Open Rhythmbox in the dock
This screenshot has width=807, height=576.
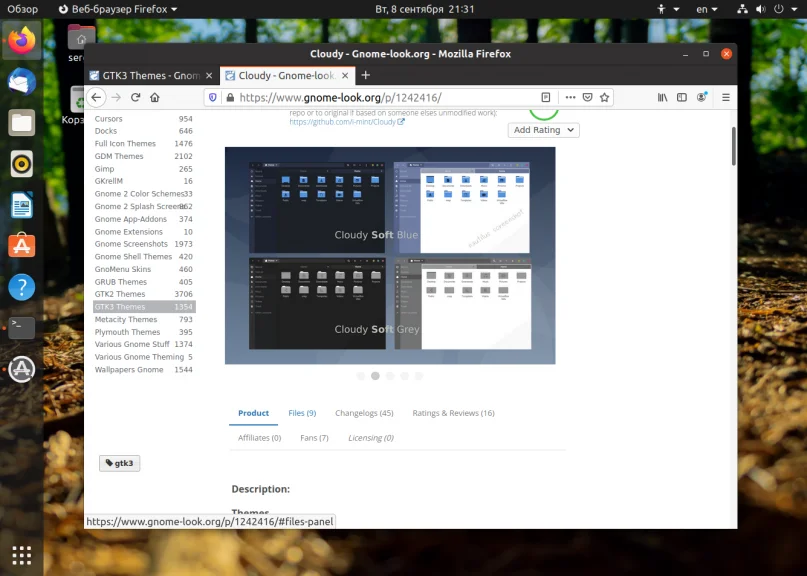[22, 164]
